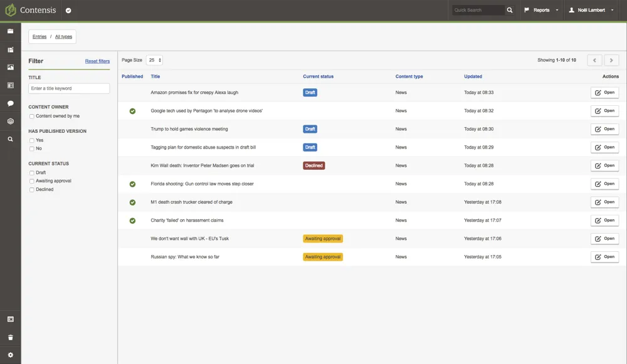The image size is (627, 364).
Task: Open the Amazon Alexa laugh entry
Action: [604, 93]
